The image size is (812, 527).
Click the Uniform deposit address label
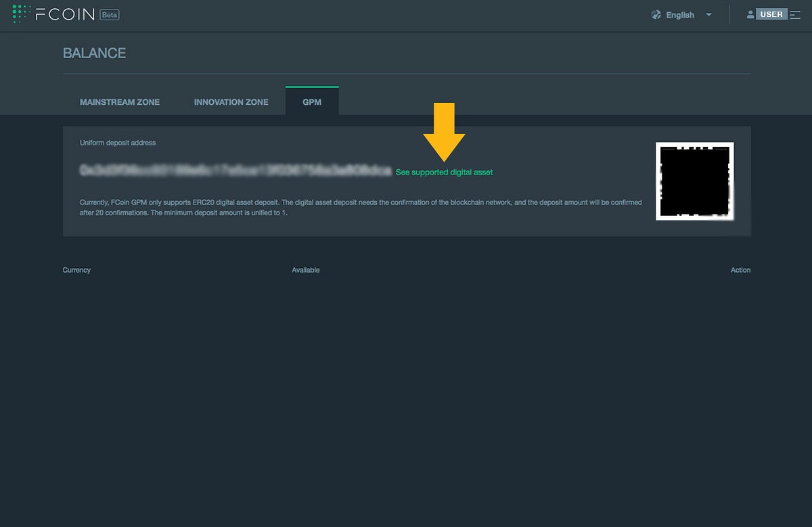tap(118, 143)
